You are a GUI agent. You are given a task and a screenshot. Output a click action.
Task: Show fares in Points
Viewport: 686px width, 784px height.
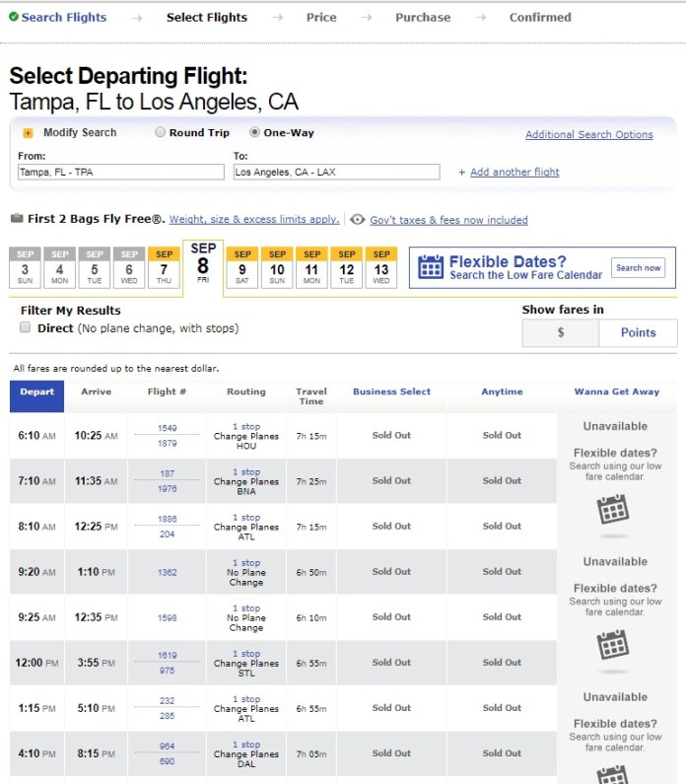[x=638, y=333]
